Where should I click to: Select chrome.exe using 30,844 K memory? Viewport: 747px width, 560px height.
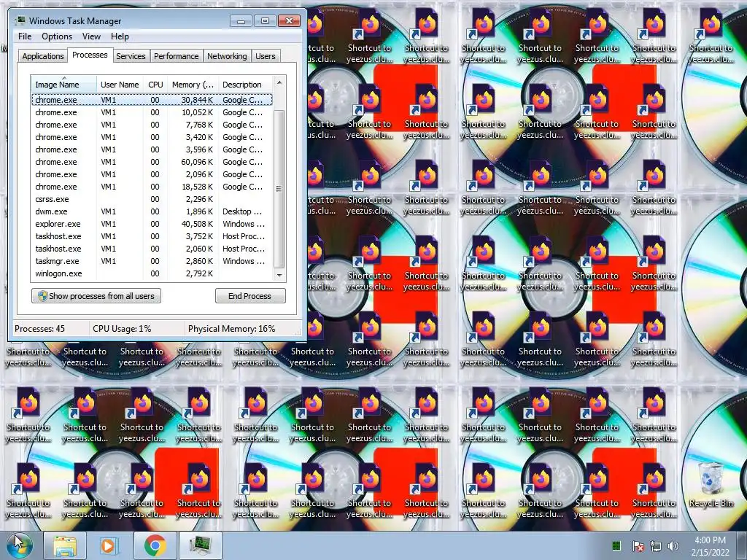pyautogui.click(x=152, y=100)
